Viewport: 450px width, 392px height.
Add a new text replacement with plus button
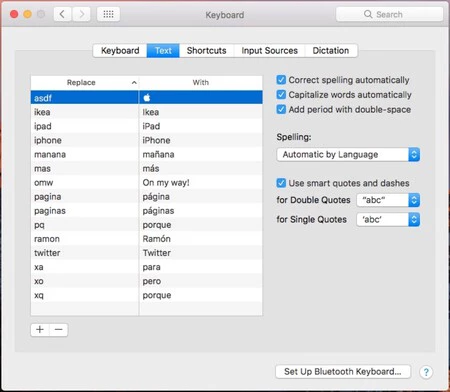pyautogui.click(x=40, y=330)
